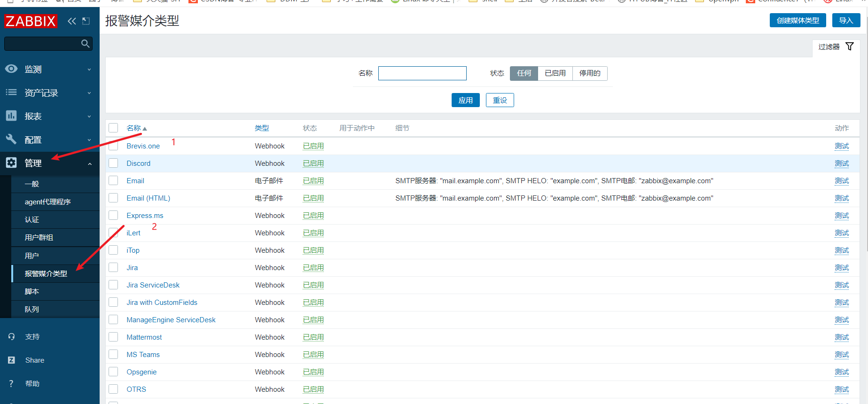The height and width of the screenshot is (404, 868).
Task: Select the 任何 status filter
Action: (x=524, y=73)
